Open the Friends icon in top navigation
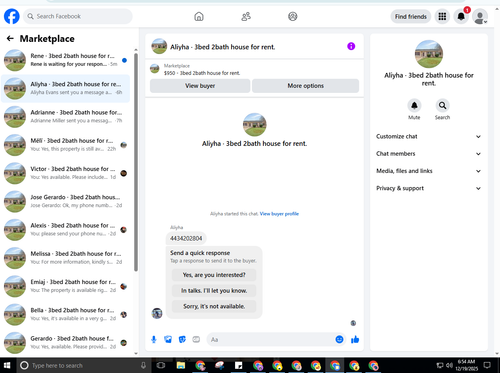Image resolution: width=500 pixels, height=373 pixels. pyautogui.click(x=246, y=16)
